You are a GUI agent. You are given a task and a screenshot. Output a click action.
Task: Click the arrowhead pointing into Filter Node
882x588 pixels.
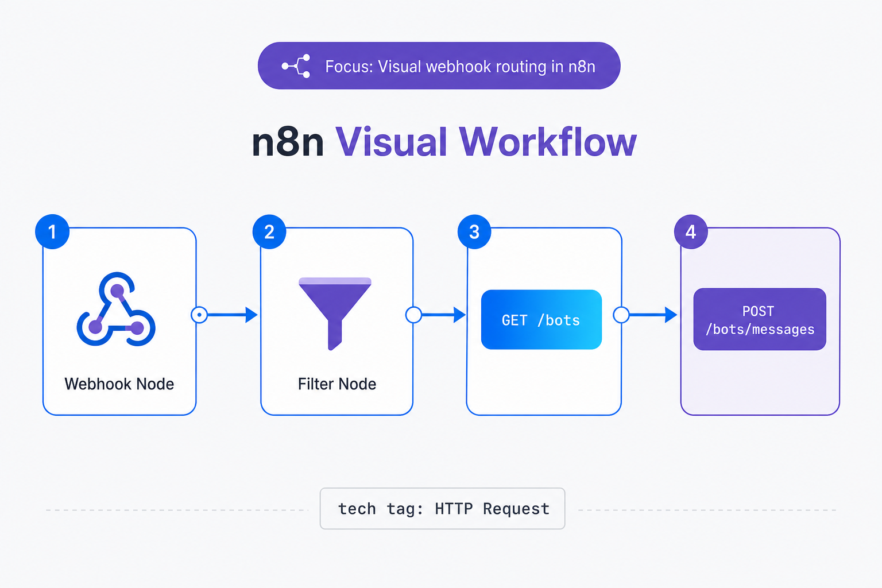tap(252, 315)
